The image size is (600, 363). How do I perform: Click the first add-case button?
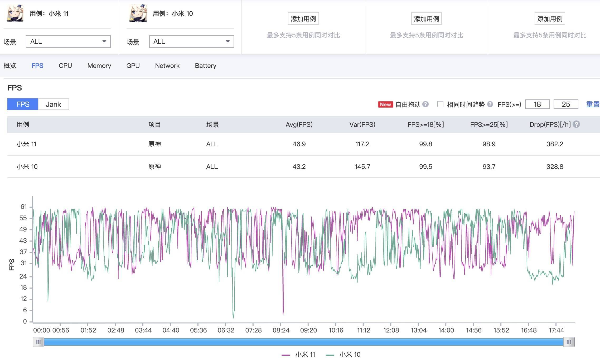303,18
